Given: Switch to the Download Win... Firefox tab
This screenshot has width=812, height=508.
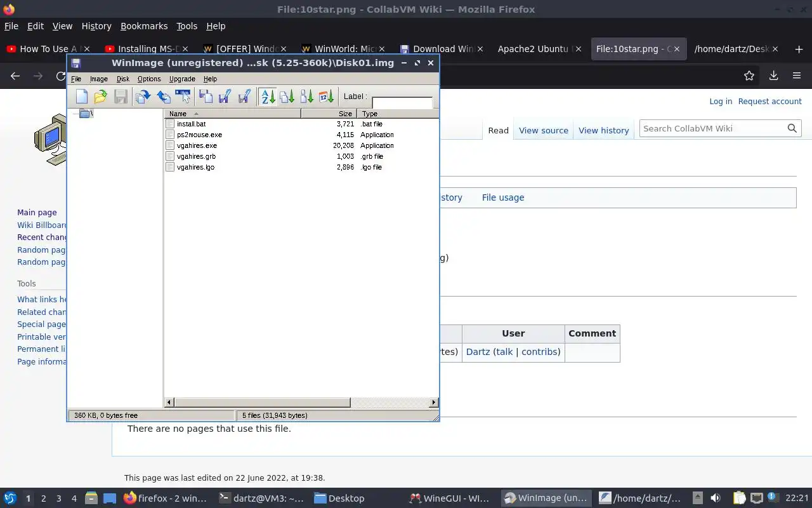Looking at the screenshot, I should 442,49.
